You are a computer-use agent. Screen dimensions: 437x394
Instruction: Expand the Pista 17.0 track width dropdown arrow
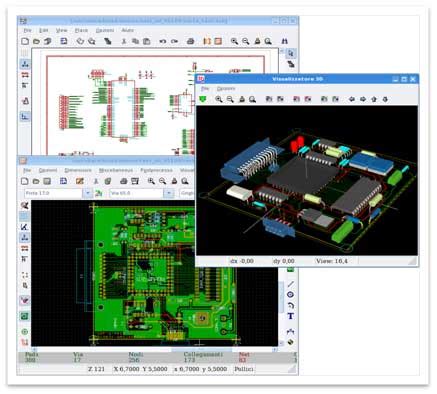click(x=87, y=193)
